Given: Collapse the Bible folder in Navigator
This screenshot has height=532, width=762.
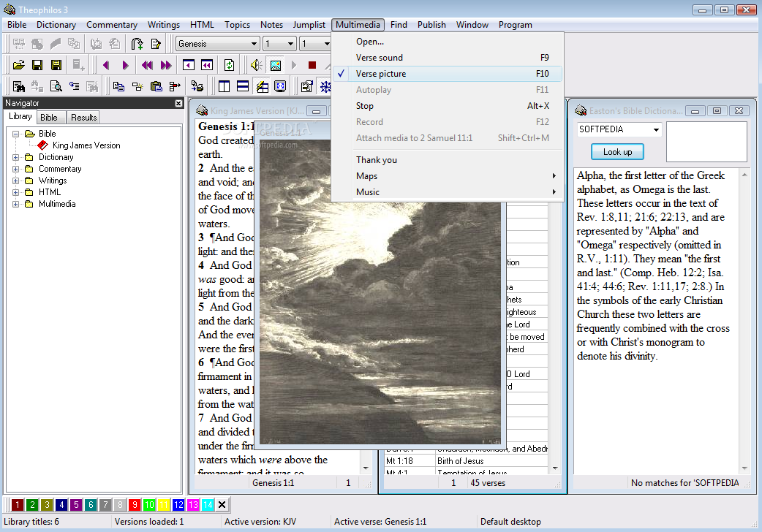Looking at the screenshot, I should coord(16,134).
